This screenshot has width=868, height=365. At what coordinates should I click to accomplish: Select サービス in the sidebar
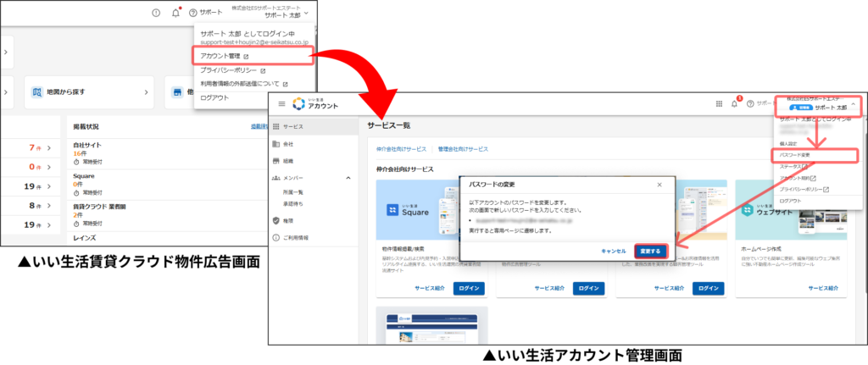[x=314, y=127]
